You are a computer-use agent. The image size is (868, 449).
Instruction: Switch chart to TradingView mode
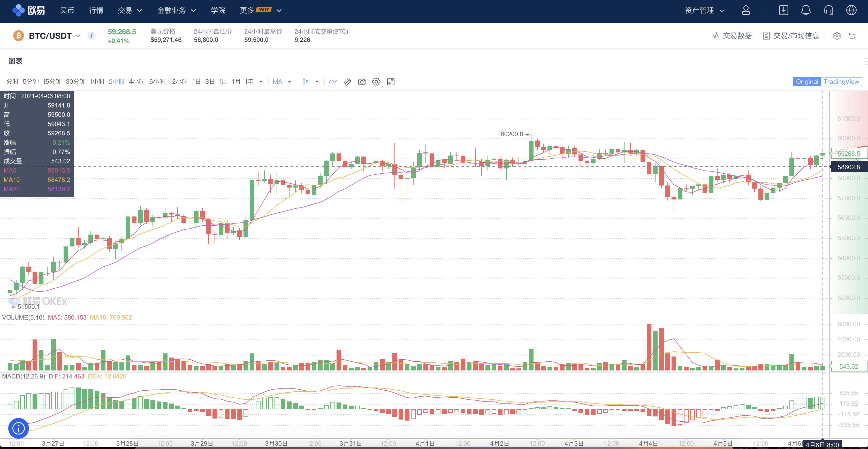click(841, 82)
